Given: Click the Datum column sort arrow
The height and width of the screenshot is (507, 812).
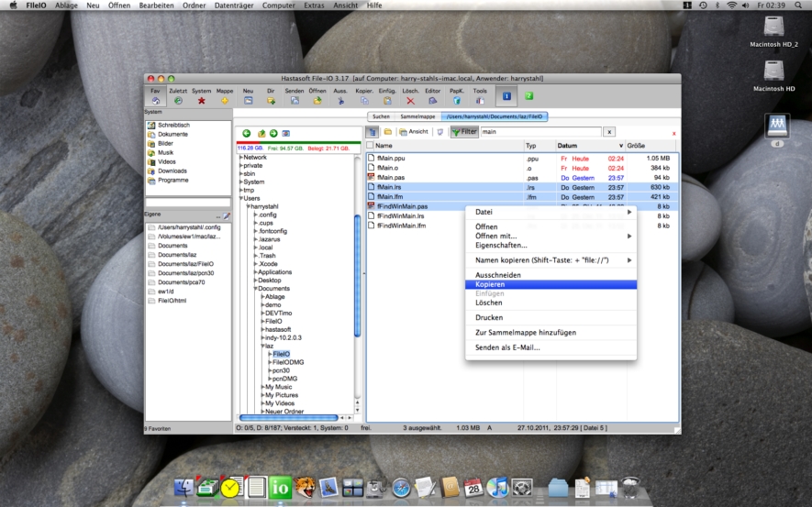Looking at the screenshot, I should click(621, 146).
